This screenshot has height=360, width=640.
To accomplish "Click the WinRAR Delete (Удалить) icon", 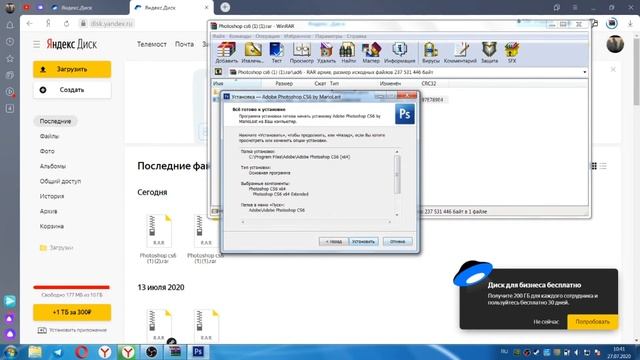I will 326,53.
